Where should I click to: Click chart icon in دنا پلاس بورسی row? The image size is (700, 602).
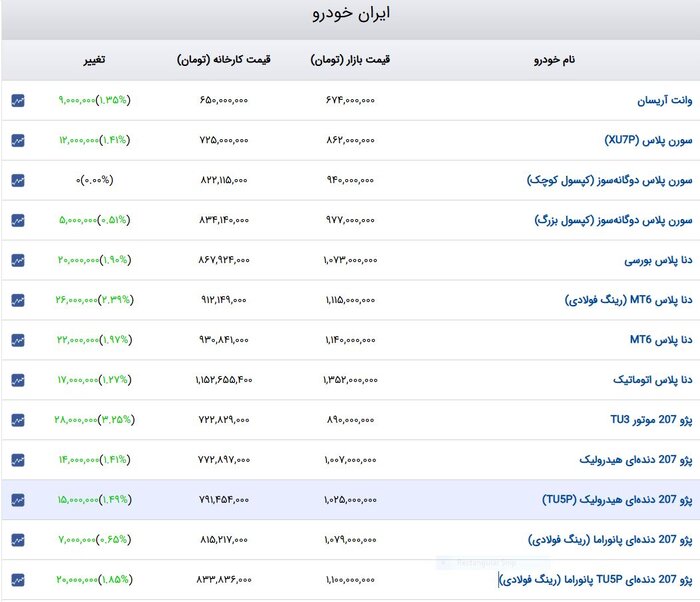tap(18, 260)
